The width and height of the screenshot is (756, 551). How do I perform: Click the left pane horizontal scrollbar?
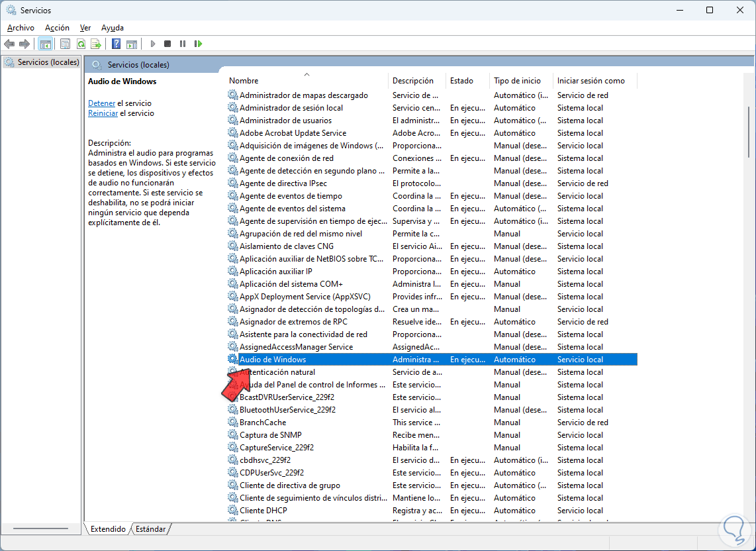[x=40, y=528]
